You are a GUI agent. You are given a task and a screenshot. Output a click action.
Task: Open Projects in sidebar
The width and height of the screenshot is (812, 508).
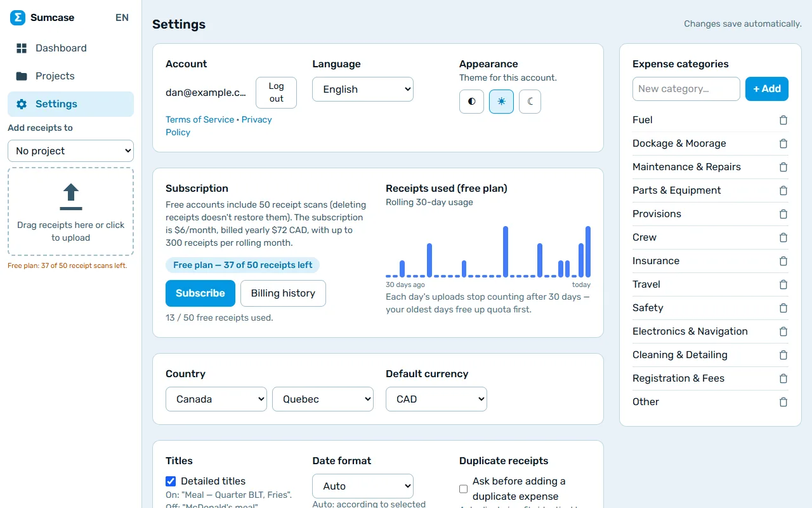pyautogui.click(x=71, y=76)
